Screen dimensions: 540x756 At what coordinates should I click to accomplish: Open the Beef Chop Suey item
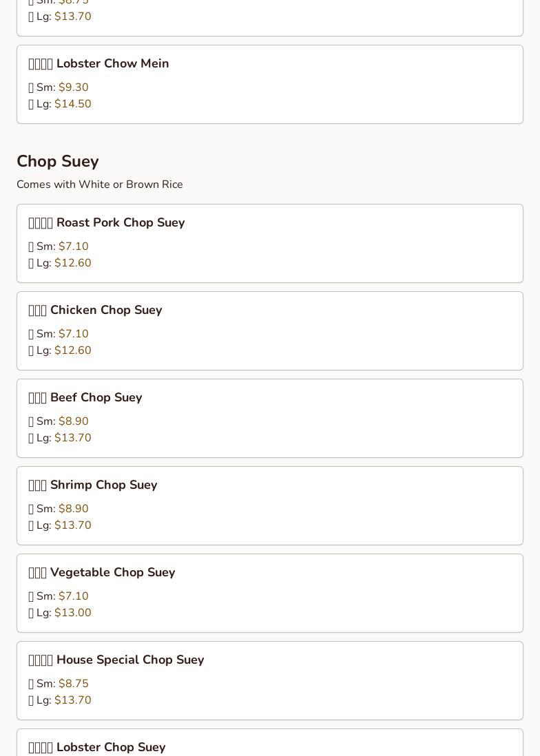96,397
